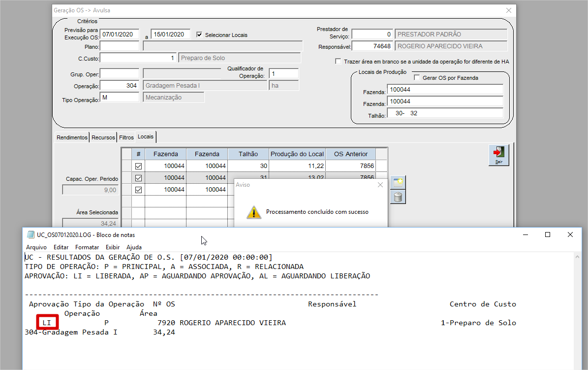588x370 pixels.
Task: Close the Geração OS Avulsa window
Action: click(x=508, y=10)
